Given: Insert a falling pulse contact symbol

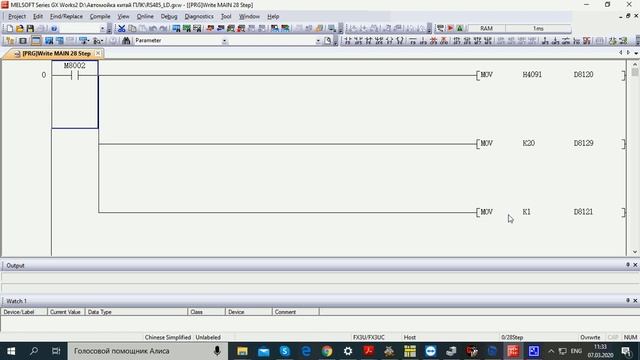Looking at the screenshot, I should [466, 40].
